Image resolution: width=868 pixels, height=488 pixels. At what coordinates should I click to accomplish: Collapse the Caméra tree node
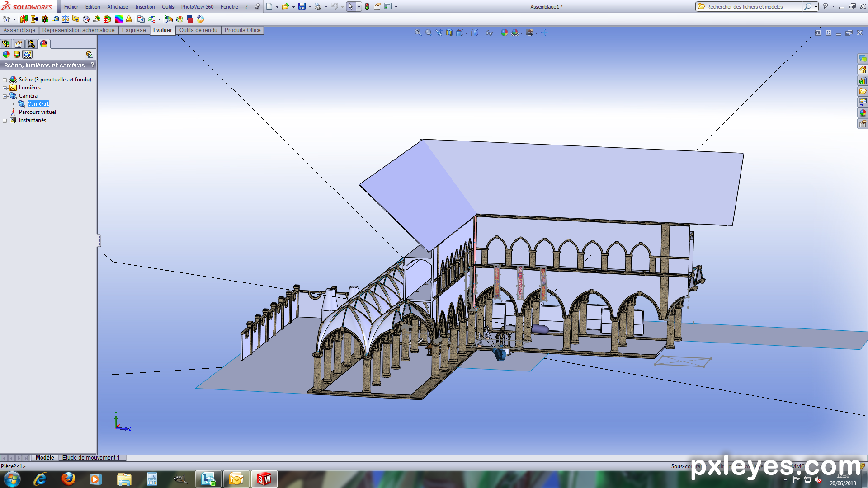[x=5, y=96]
